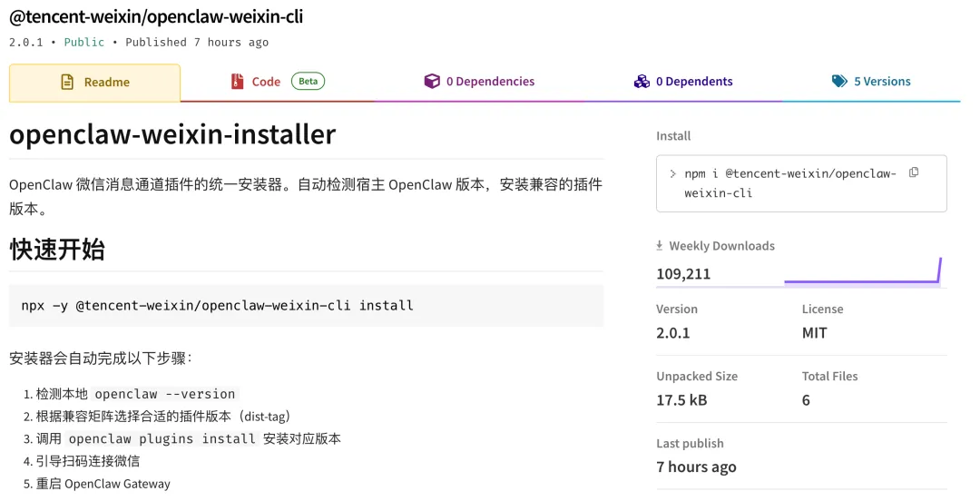Copy the npm install command icon
Image resolution: width=980 pixels, height=501 pixels.
pyautogui.click(x=914, y=172)
